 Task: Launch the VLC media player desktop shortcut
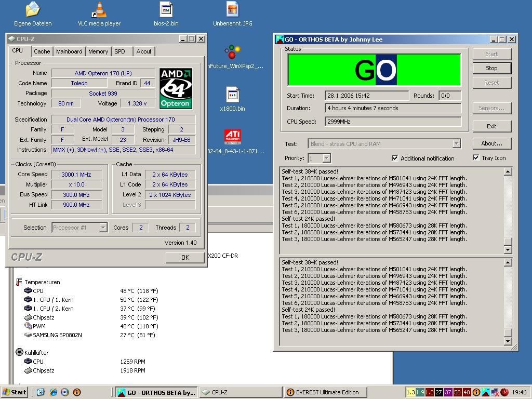[x=99, y=9]
